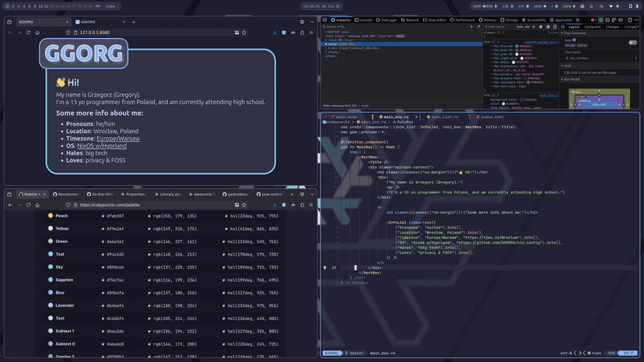The width and height of the screenshot is (644, 362).
Task: Follow the Europe/Warsaw timezone link
Action: pyautogui.click(x=118, y=138)
